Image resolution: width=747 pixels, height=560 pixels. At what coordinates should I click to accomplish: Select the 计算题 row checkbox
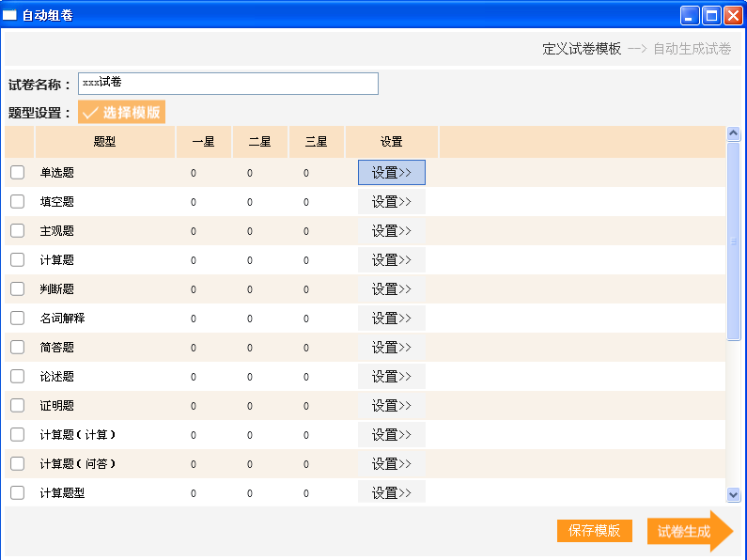[18, 259]
